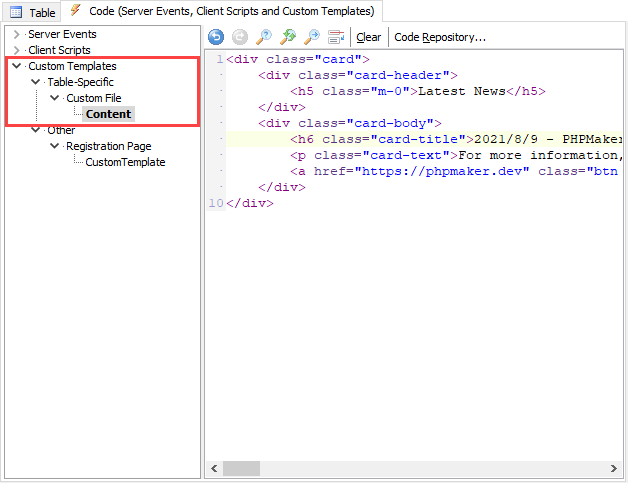Click the lightning bolt icon on the Code tab
Viewport: 628px width, 483px height.
tap(75, 11)
